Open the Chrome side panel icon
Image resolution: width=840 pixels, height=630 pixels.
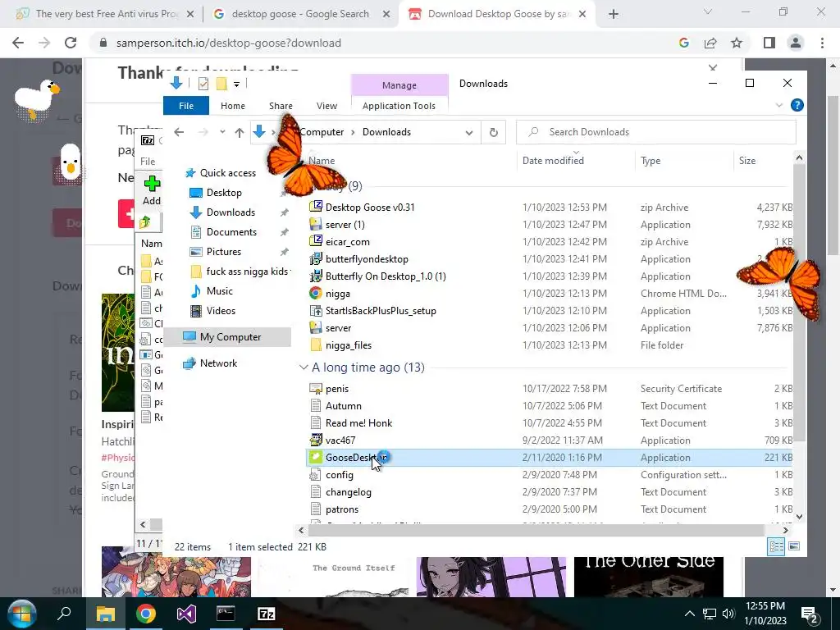[769, 43]
